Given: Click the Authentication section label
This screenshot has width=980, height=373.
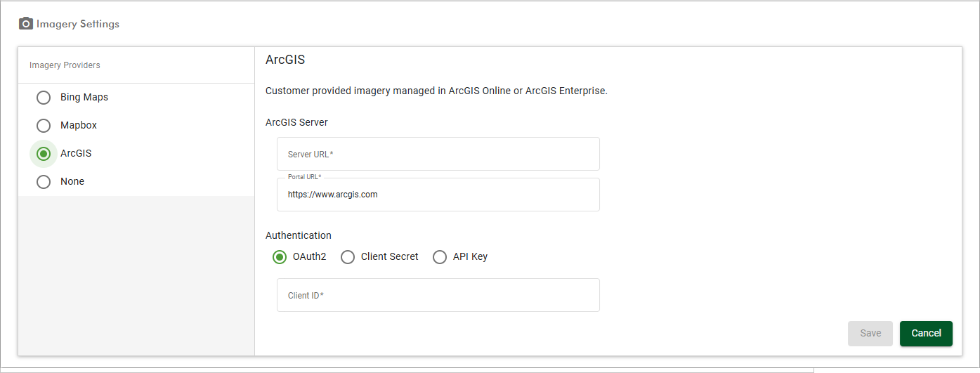Looking at the screenshot, I should coord(299,235).
